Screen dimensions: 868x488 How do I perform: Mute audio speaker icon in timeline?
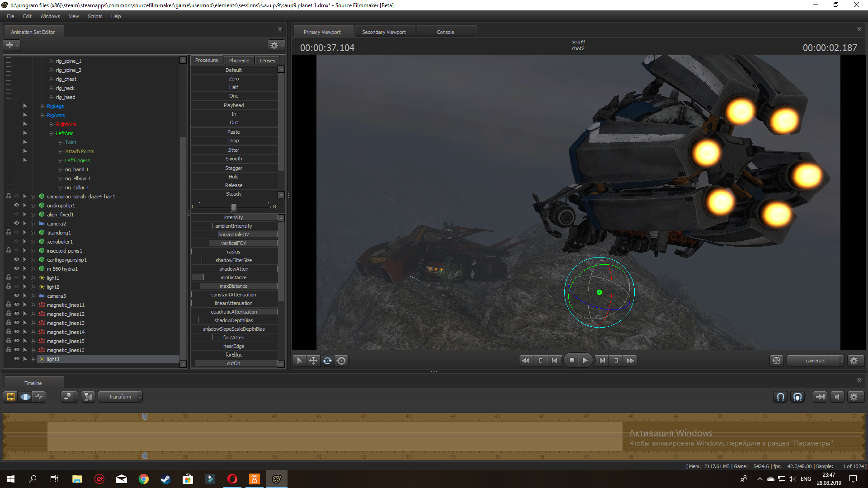(x=837, y=397)
